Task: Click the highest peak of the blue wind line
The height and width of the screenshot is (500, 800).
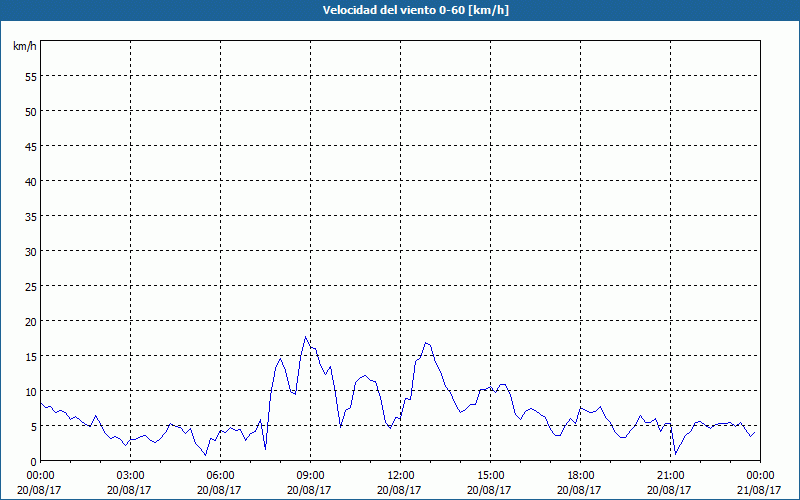Action: (305, 337)
